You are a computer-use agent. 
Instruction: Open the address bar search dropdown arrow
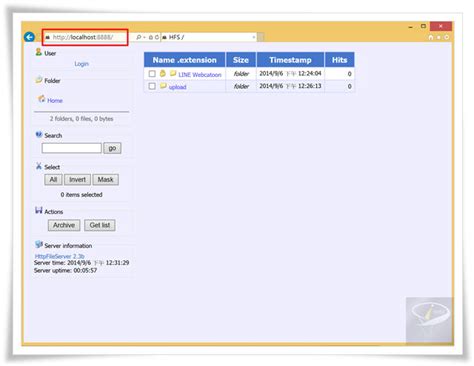(x=144, y=37)
